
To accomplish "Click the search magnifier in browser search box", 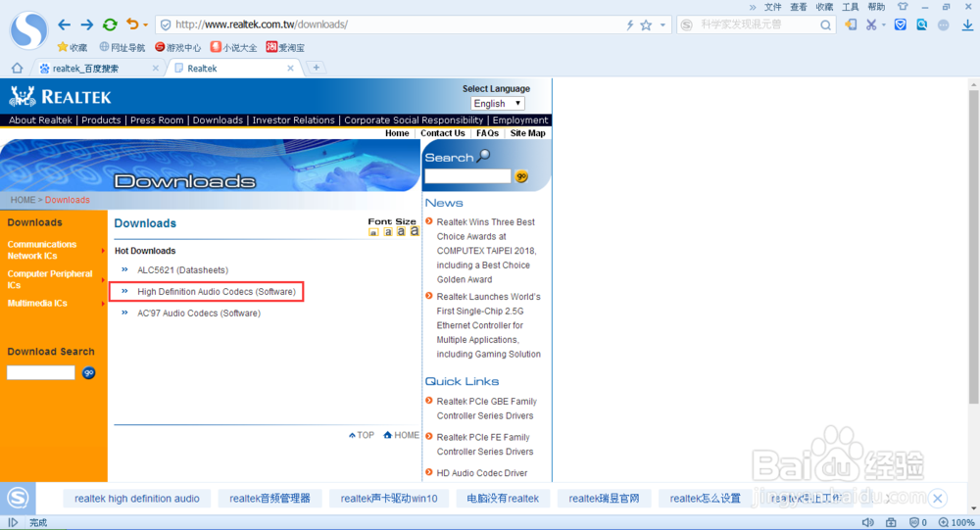I will tap(825, 25).
